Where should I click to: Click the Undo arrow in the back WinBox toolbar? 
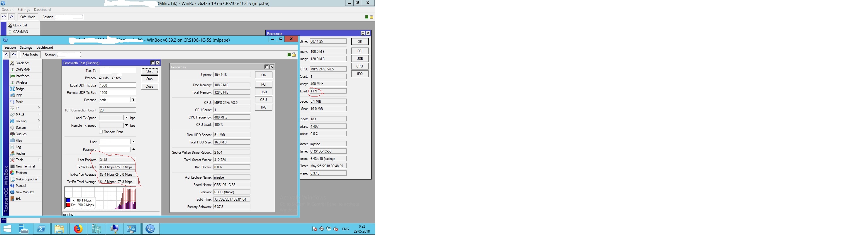tap(4, 17)
